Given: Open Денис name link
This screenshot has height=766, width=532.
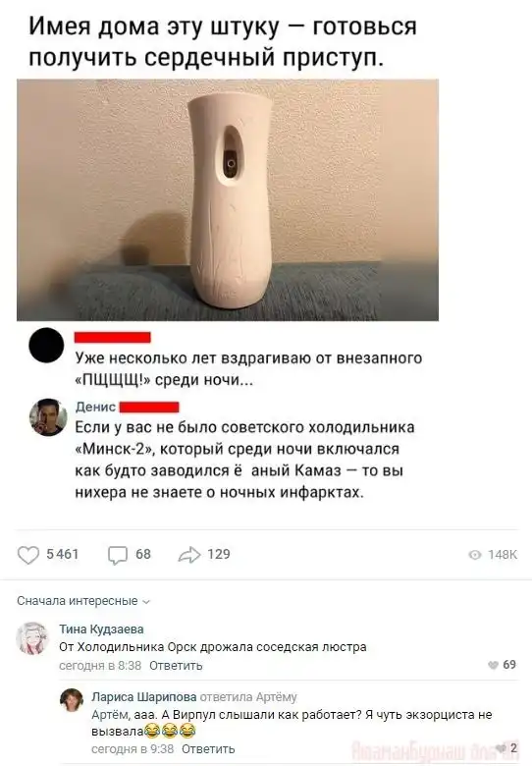Looking at the screenshot, I should tap(95, 407).
